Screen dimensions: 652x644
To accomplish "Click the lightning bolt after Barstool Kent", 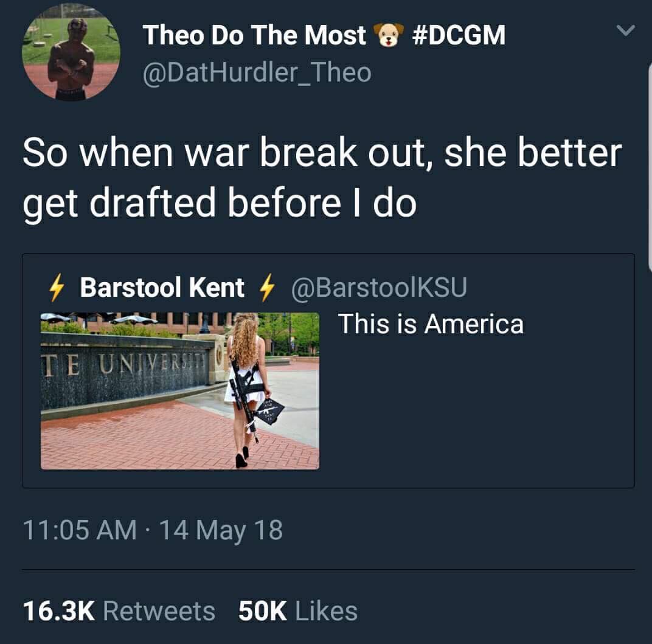I will pos(267,287).
